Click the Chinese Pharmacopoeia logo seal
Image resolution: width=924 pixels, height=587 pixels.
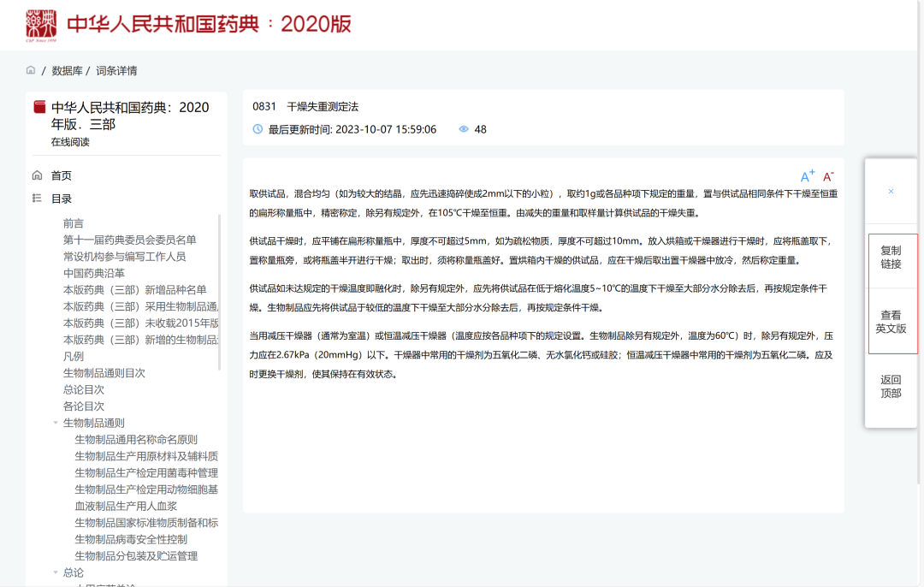[x=41, y=26]
